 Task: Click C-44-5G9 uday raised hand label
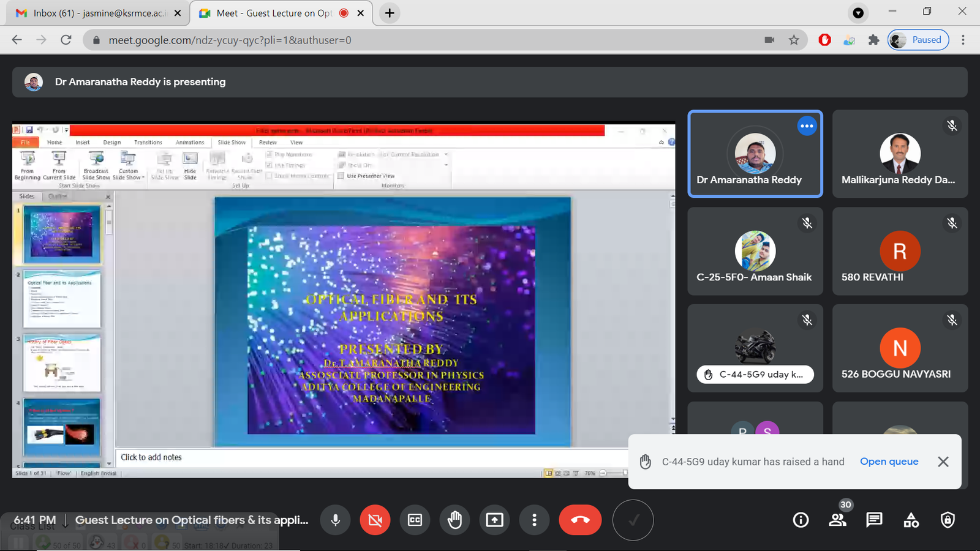point(755,375)
